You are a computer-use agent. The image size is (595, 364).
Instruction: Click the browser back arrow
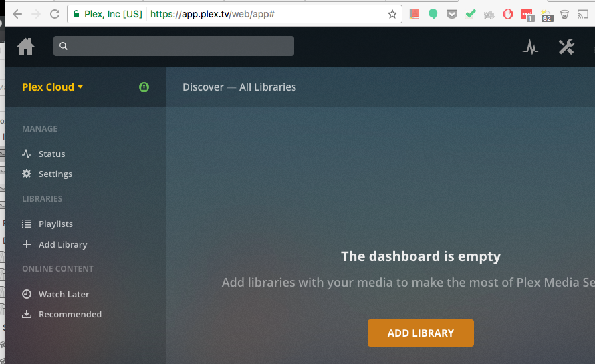tap(17, 15)
